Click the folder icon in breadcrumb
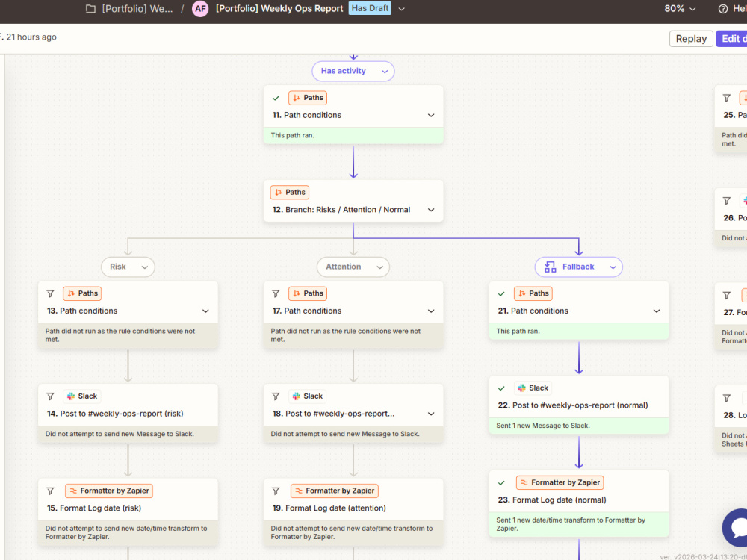 tap(90, 8)
